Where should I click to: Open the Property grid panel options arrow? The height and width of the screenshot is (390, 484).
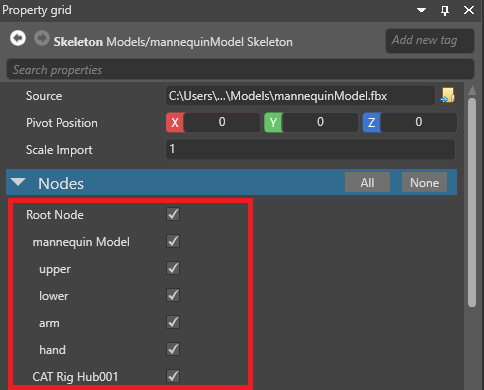421,10
